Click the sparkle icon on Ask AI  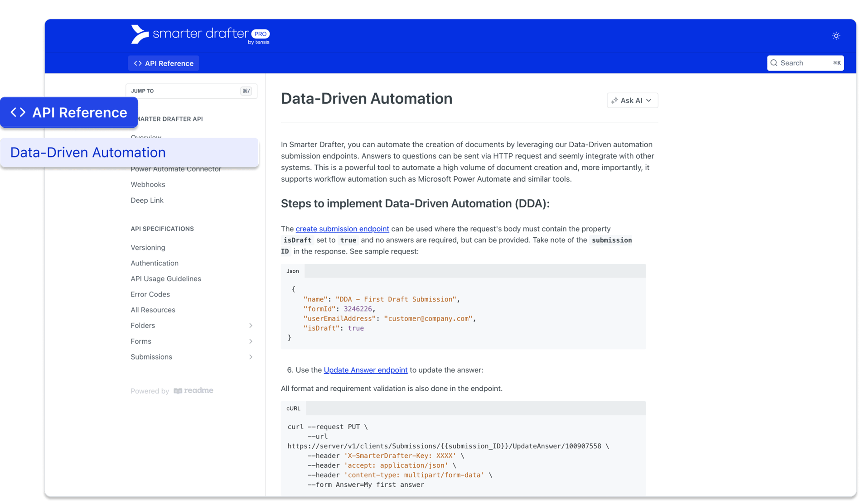tap(615, 100)
